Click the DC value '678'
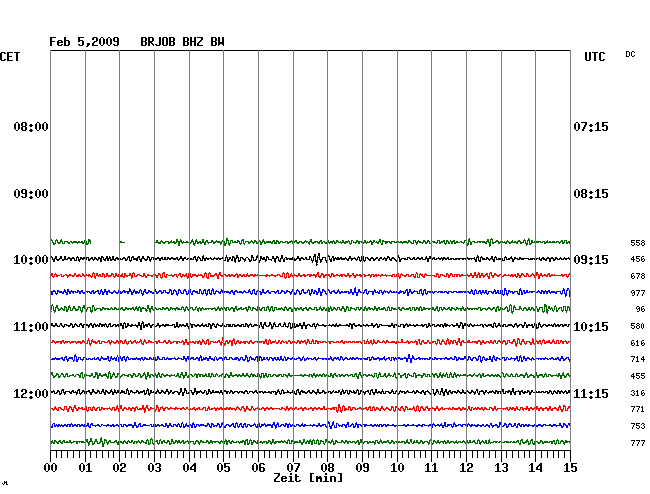Image resolution: width=650 pixels, height=494 pixels. [x=638, y=276]
